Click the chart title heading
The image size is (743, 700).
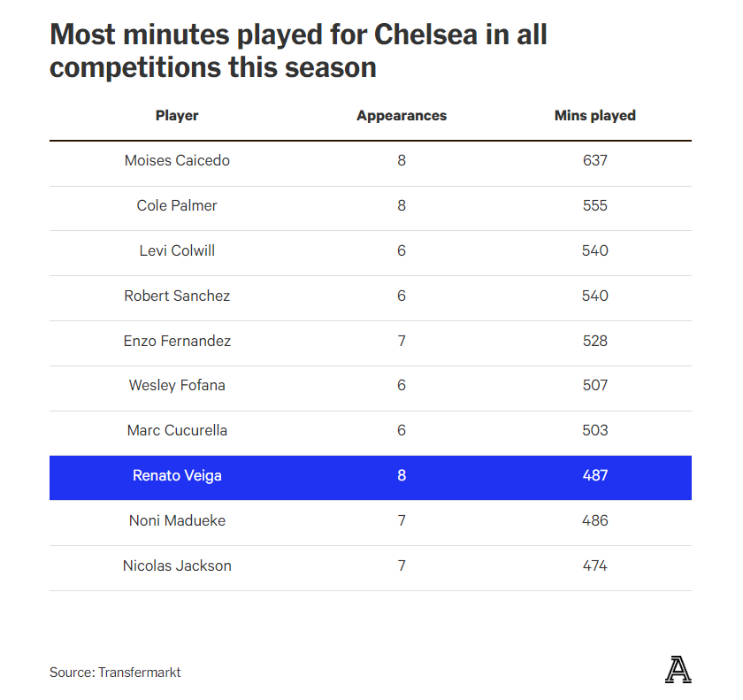point(298,50)
